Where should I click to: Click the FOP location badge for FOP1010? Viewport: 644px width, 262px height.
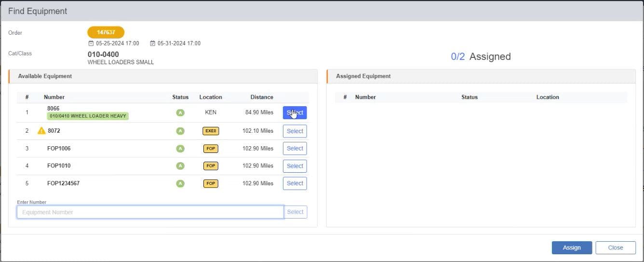(x=211, y=166)
